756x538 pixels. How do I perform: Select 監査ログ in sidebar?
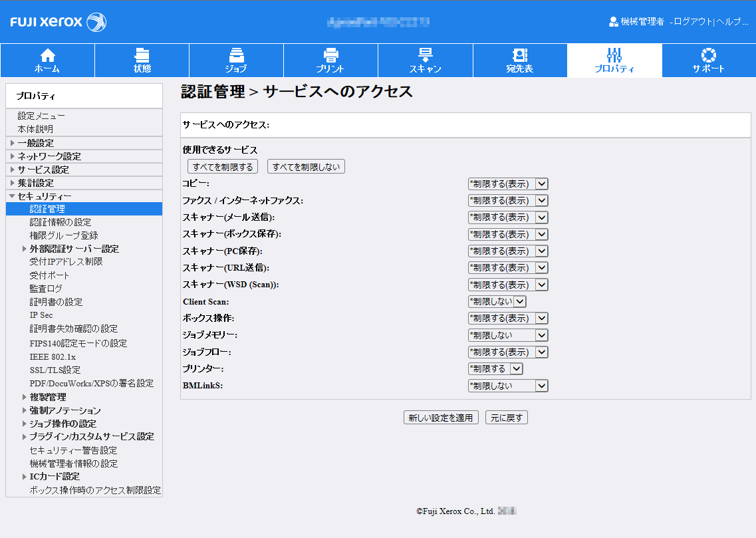pyautogui.click(x=47, y=289)
